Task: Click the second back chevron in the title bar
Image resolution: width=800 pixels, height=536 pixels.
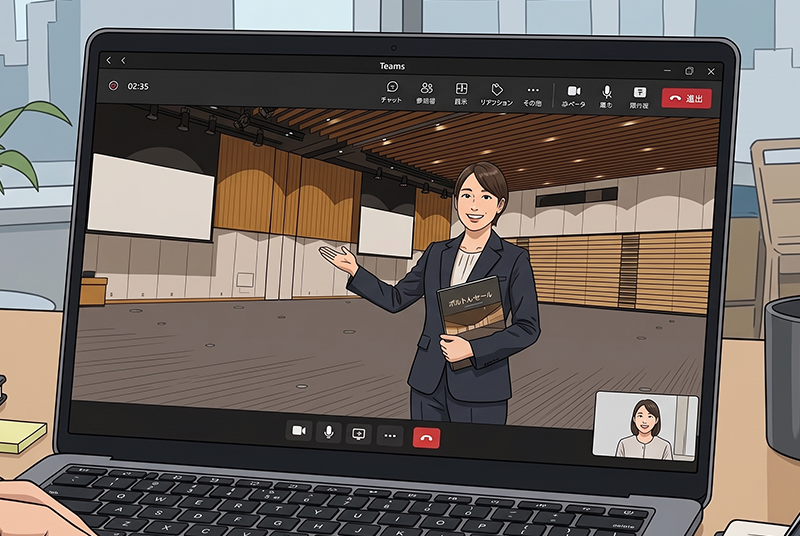Action: pyautogui.click(x=123, y=61)
